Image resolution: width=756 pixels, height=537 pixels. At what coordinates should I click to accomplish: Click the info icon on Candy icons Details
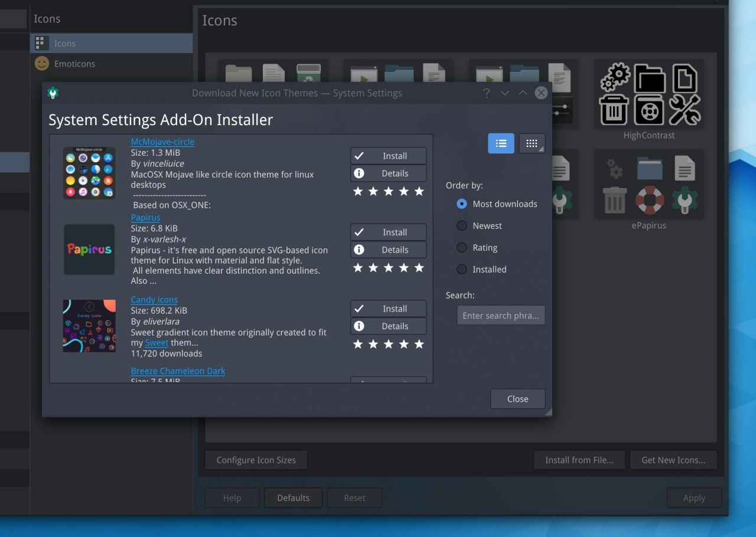pyautogui.click(x=359, y=326)
